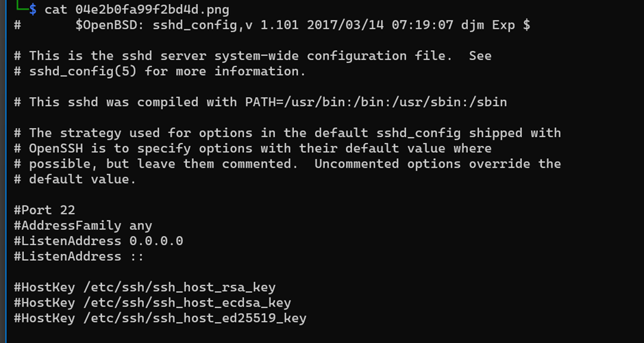Click the 'default value.' comment line
Image resolution: width=644 pixels, height=343 pixels.
click(75, 179)
